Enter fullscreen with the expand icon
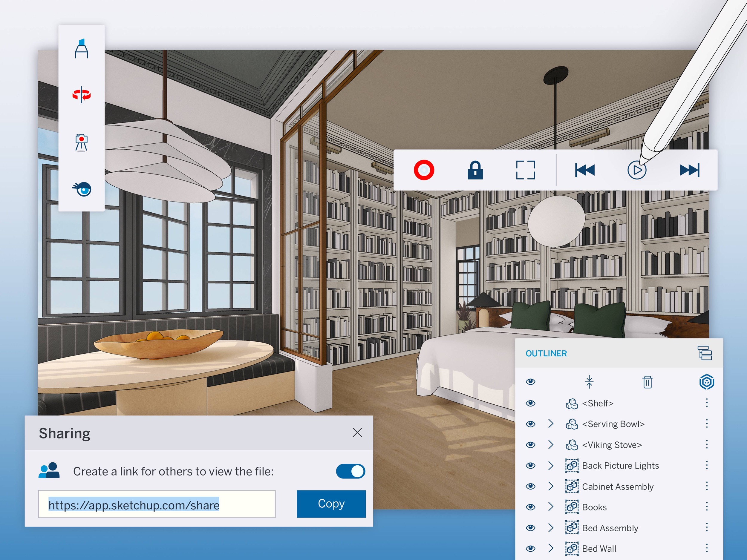The image size is (747, 560). [x=526, y=170]
